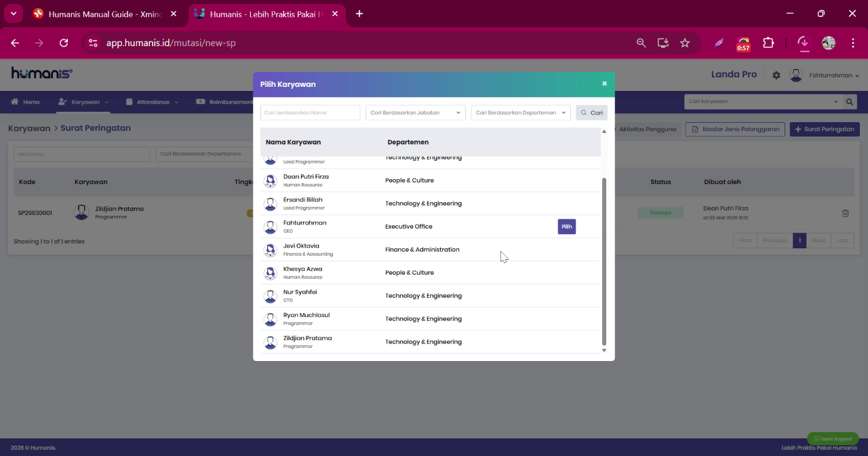Go back in browser

pos(15,43)
